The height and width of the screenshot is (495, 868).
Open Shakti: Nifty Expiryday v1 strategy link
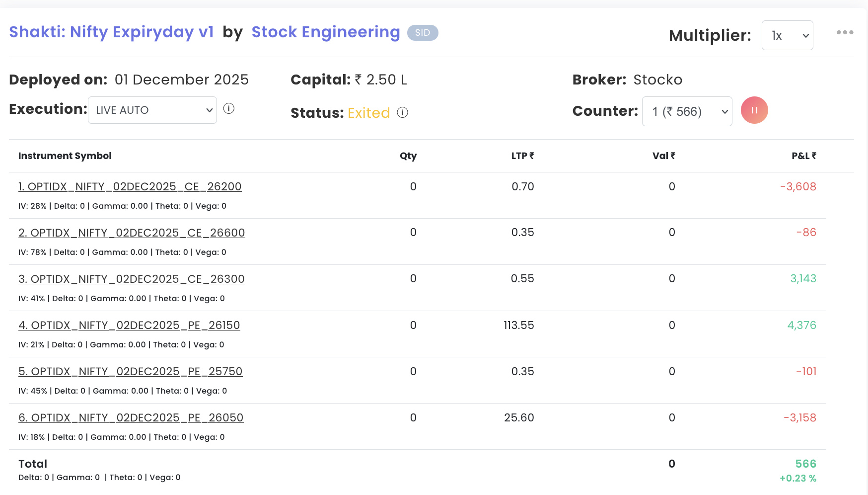111,32
